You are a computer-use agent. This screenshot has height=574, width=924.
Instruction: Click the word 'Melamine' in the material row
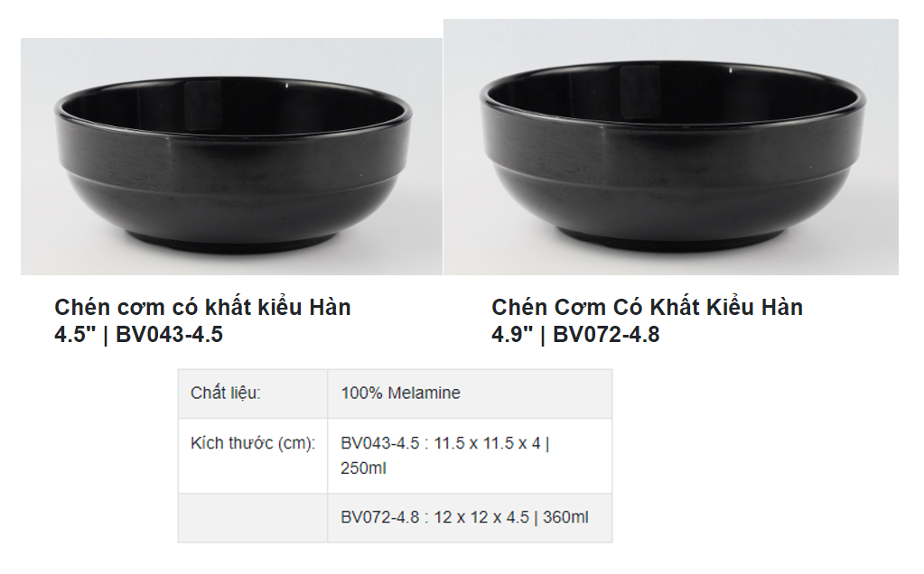tap(425, 393)
